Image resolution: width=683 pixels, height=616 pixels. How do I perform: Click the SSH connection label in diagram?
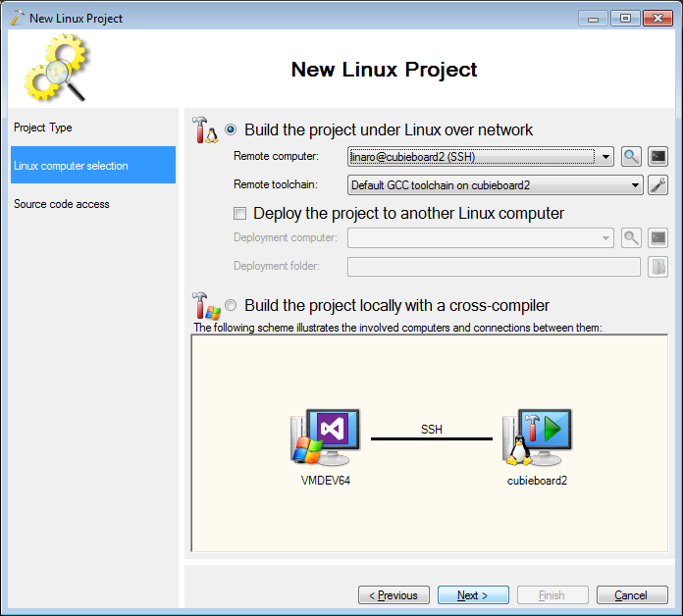[432, 430]
